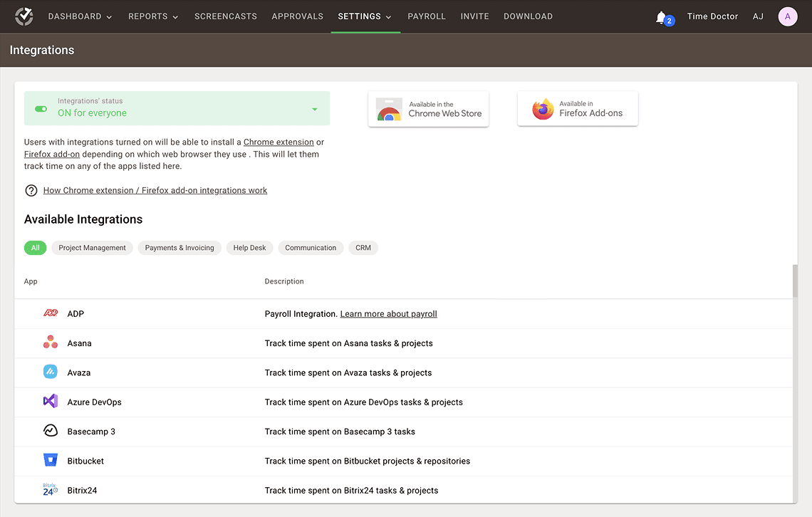
Task: Click the Firefox logo in add-ons badge
Action: tap(543, 109)
